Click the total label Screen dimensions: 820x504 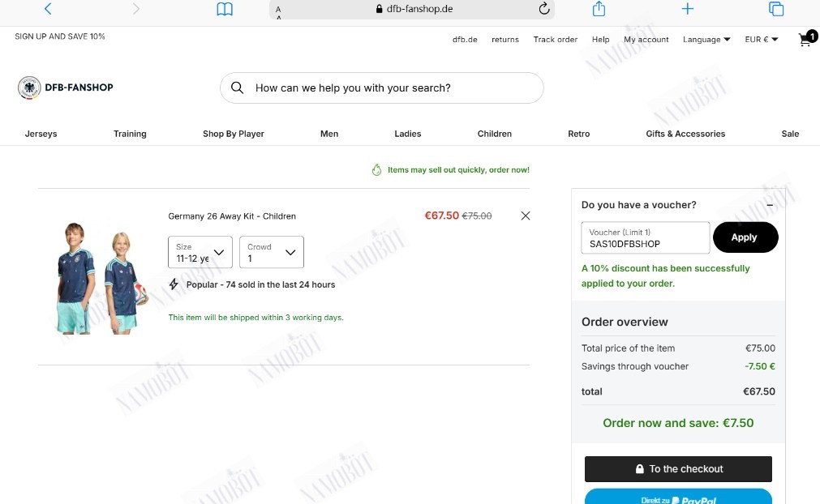[x=591, y=391]
